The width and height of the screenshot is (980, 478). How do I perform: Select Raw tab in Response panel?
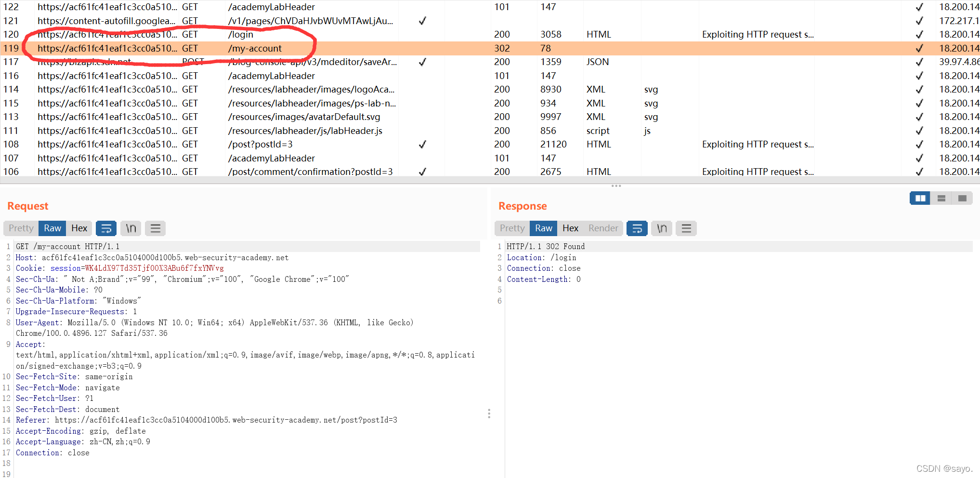[x=544, y=228]
